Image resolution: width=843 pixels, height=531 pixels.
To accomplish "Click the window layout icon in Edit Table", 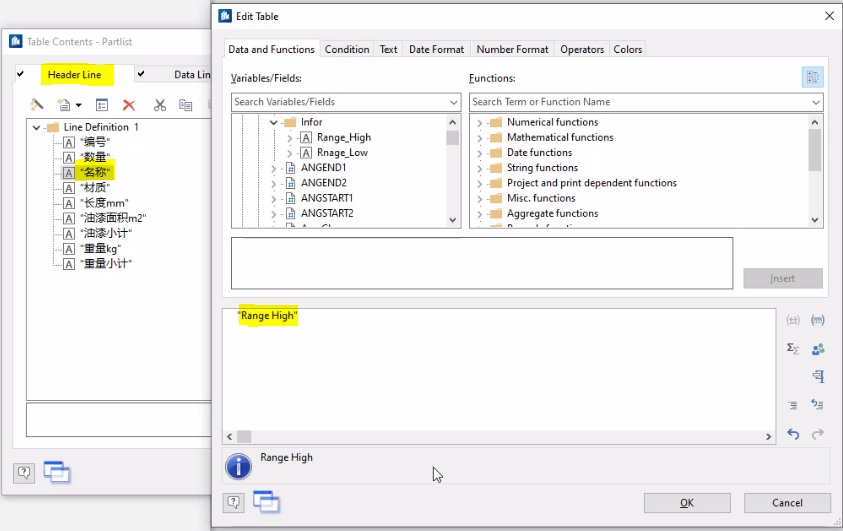I will (267, 502).
